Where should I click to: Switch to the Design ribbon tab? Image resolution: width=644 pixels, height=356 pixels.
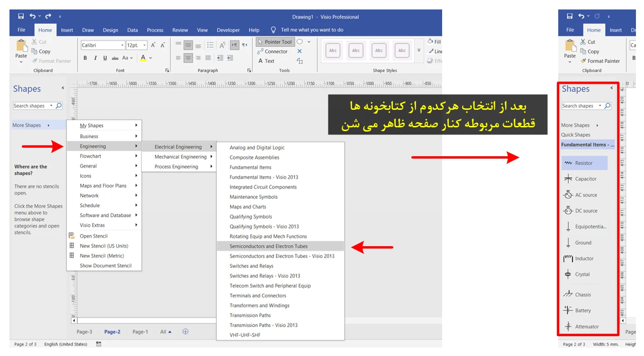coord(110,30)
